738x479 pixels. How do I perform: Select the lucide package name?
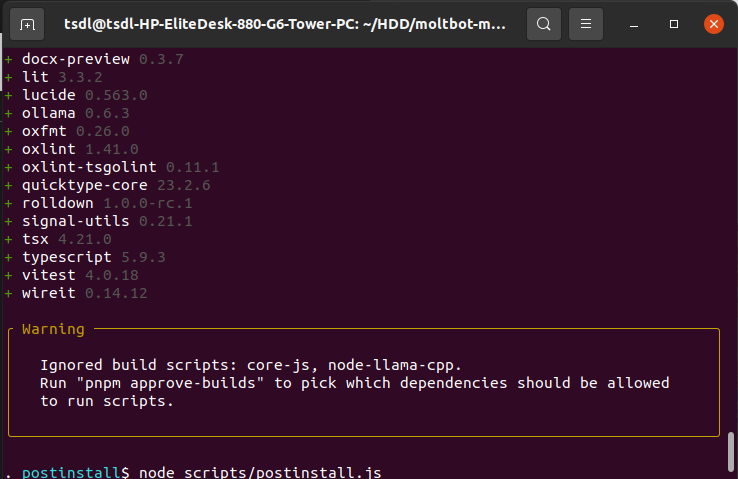(49, 95)
